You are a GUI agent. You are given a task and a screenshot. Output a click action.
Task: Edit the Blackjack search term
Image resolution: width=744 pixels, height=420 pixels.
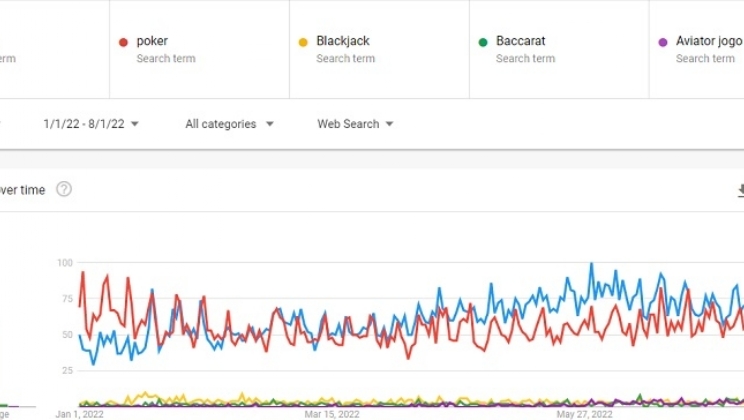click(343, 42)
